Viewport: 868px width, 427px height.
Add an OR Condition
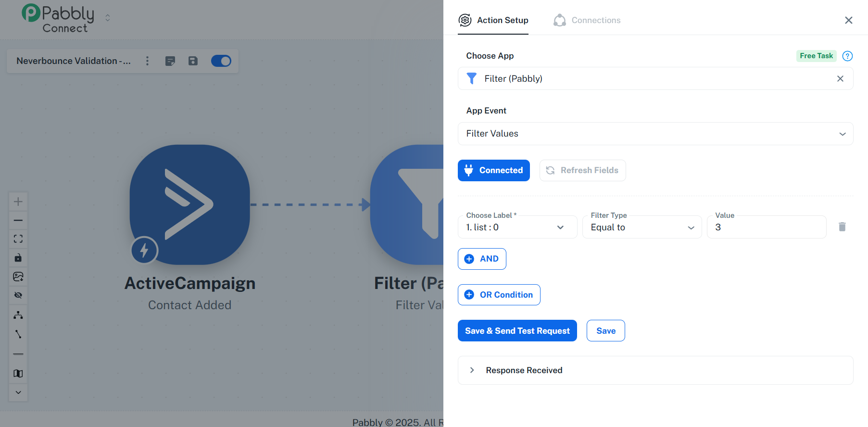click(499, 295)
